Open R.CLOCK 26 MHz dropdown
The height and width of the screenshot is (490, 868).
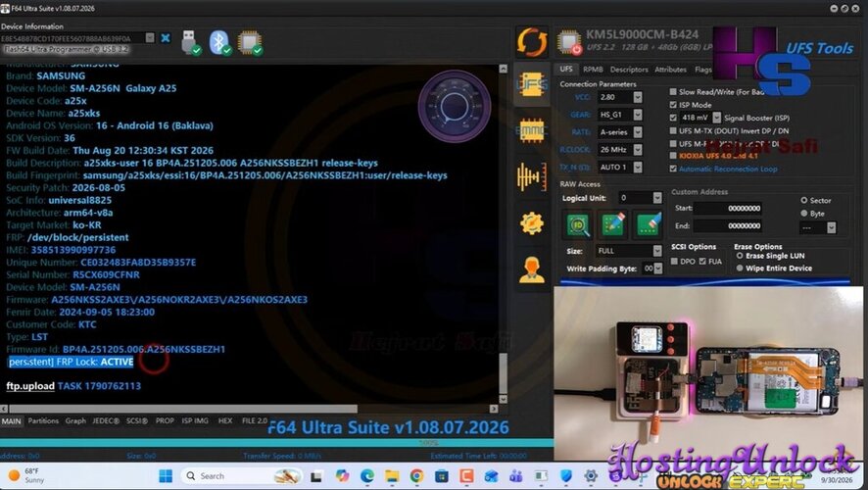click(638, 150)
